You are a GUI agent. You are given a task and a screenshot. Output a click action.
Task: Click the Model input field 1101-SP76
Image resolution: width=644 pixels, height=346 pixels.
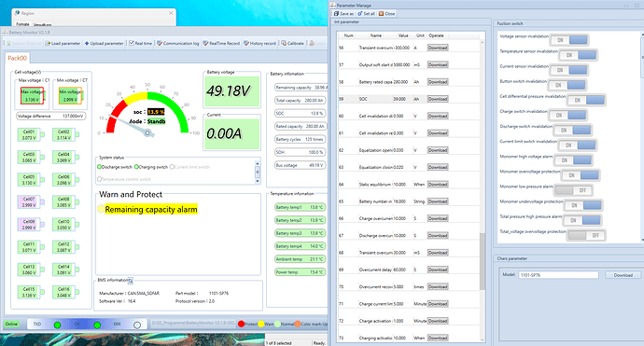coord(558,275)
